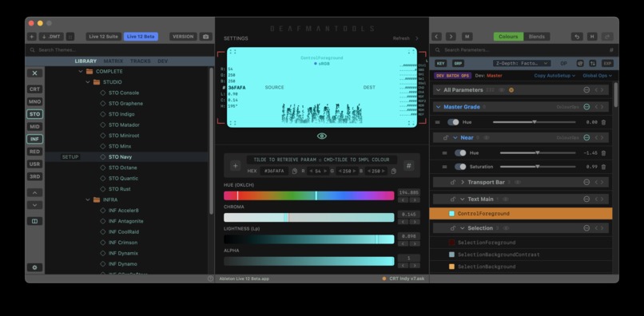Toggle the RED category filter
Screen dimensions: 644x316
[35, 152]
